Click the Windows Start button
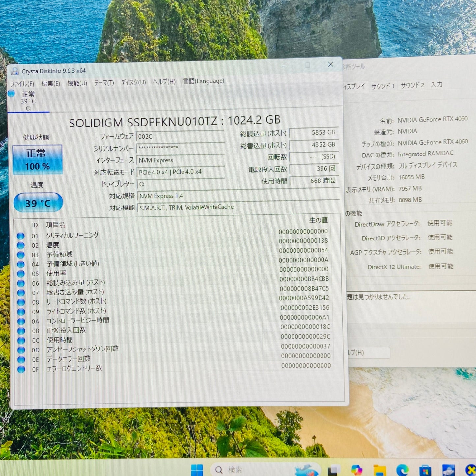Image resolution: width=476 pixels, height=476 pixels. click(x=198, y=469)
